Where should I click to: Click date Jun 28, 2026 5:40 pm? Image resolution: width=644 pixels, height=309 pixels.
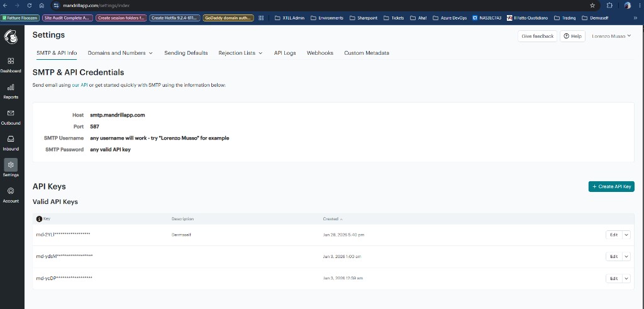(343, 235)
